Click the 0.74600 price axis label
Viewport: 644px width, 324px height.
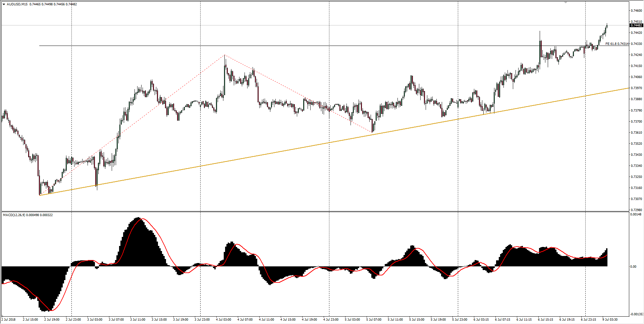pyautogui.click(x=636, y=11)
